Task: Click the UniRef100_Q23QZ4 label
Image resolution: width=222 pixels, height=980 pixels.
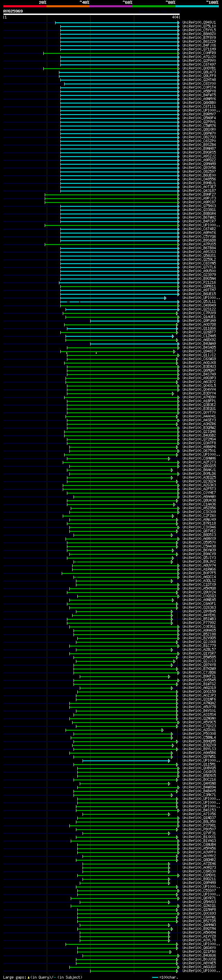Action: [199, 481]
